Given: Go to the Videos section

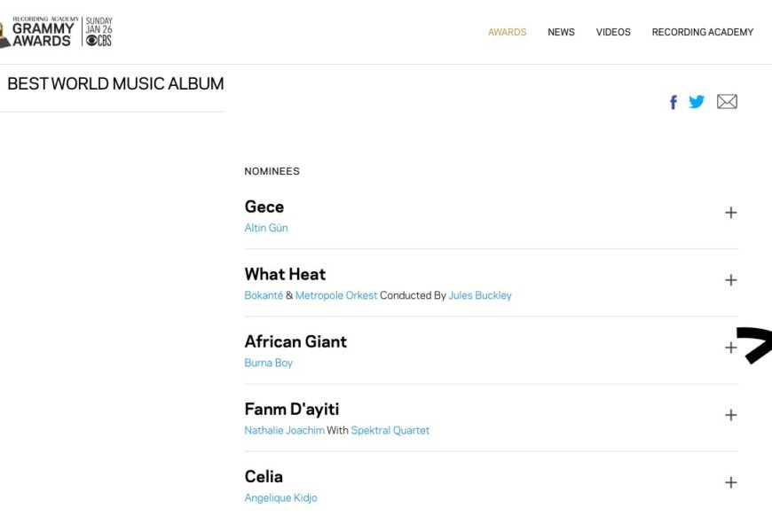Looking at the screenshot, I should tap(613, 33).
